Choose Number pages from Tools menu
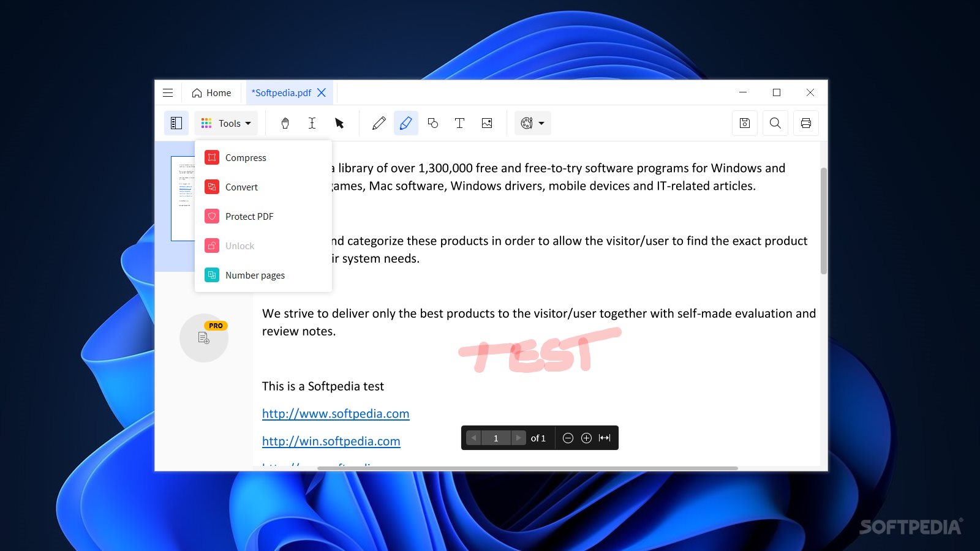This screenshot has height=551, width=980. 263,275
